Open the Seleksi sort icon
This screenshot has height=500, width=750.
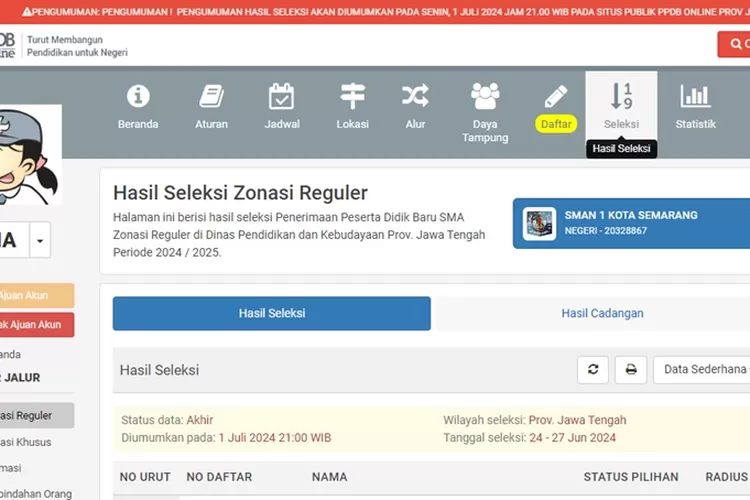621,96
